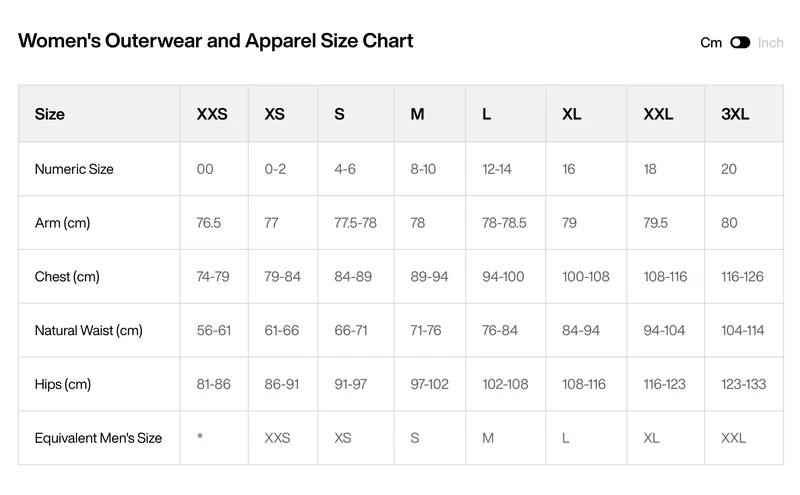
Task: Toggle the Cm/Inch unit switch
Action: click(x=740, y=42)
